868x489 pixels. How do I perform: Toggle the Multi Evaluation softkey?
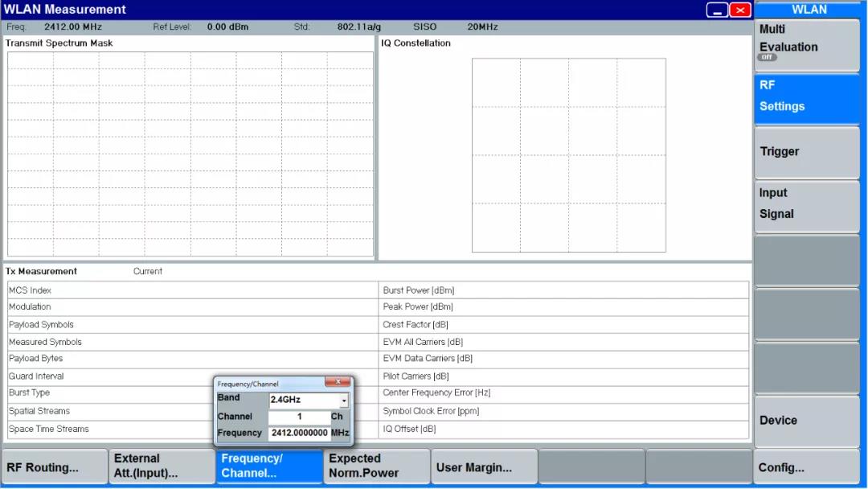(807, 45)
